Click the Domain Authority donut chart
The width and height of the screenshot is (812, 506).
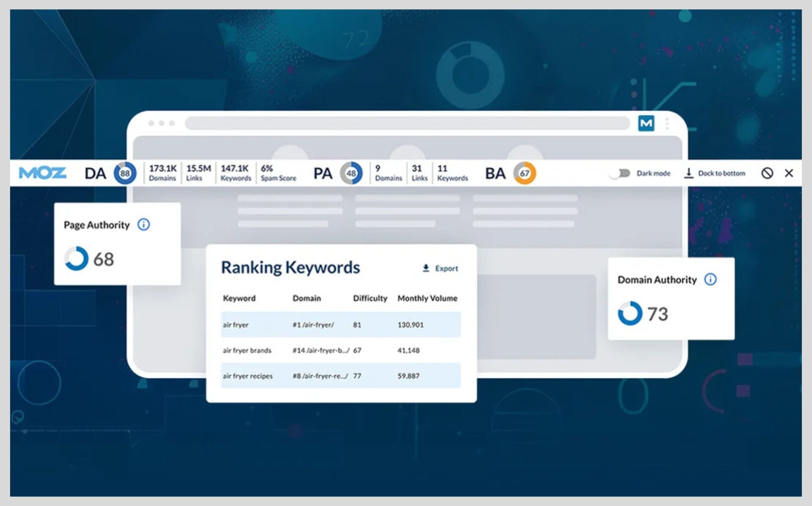tap(630, 313)
